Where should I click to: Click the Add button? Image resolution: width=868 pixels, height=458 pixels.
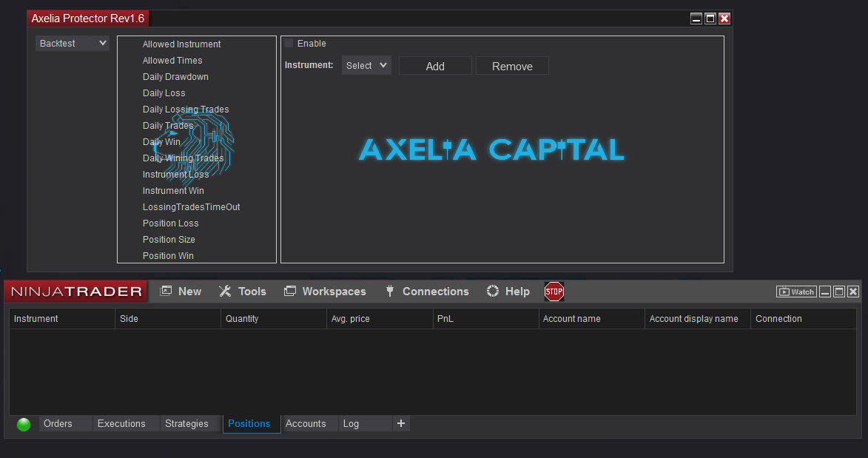pyautogui.click(x=435, y=65)
